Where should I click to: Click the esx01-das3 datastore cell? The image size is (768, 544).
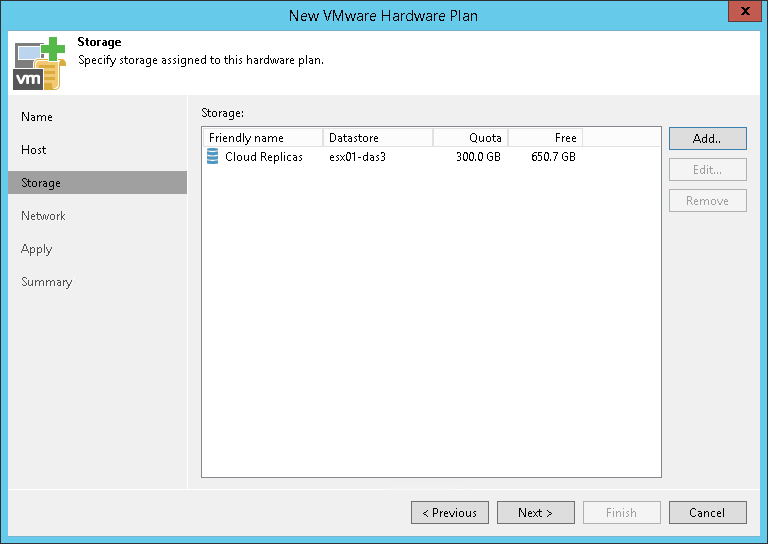[x=358, y=157]
